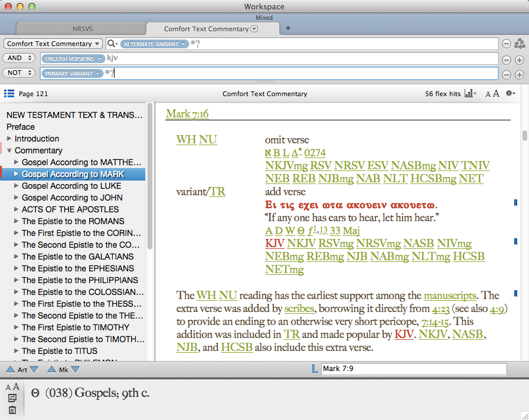
Task: Switch to the NRSVS tab
Action: (81, 29)
